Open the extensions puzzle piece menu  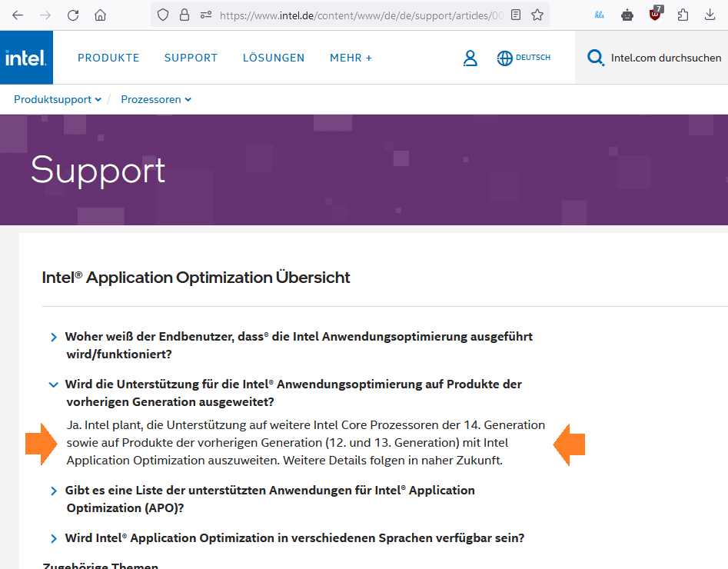[x=683, y=15]
